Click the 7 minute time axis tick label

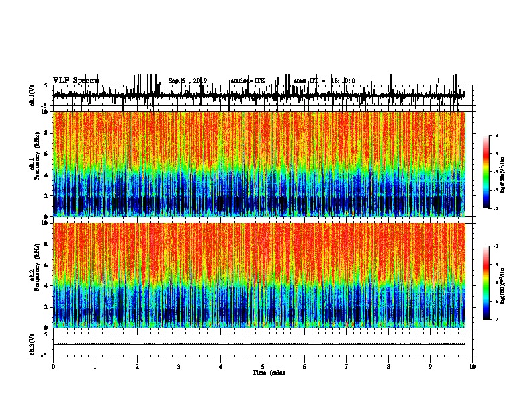coord(347,367)
